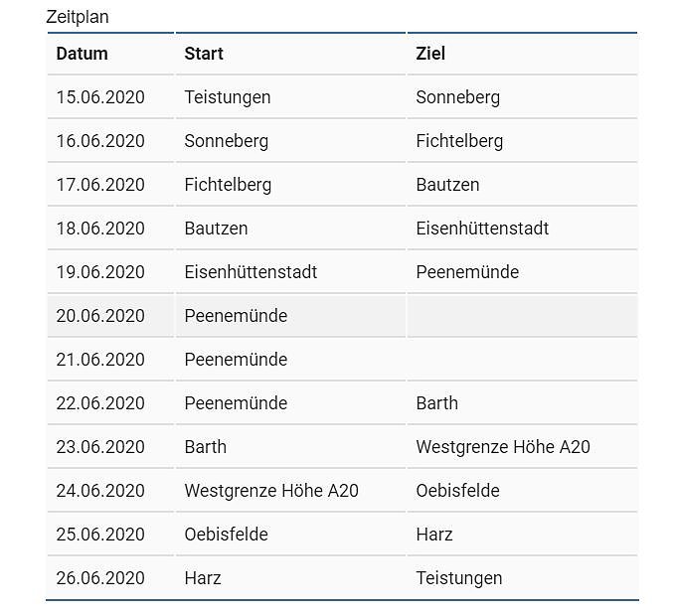Image resolution: width=675 pixels, height=616 pixels.
Task: Click the Teistungen start cell
Action: [228, 97]
